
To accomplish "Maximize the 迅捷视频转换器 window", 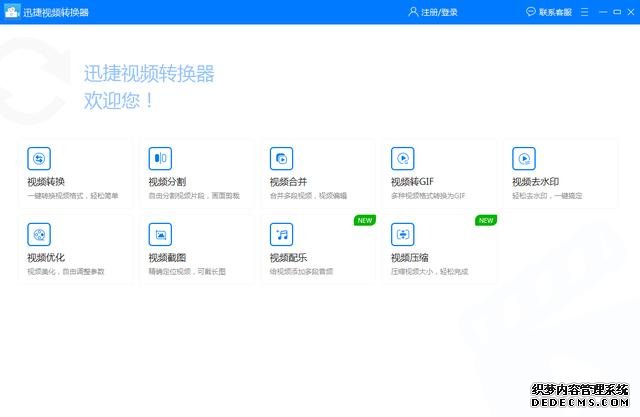I will [617, 12].
